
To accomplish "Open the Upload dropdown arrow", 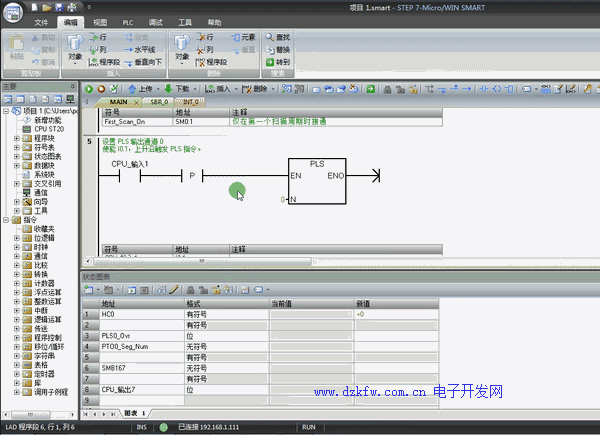I will (x=158, y=89).
